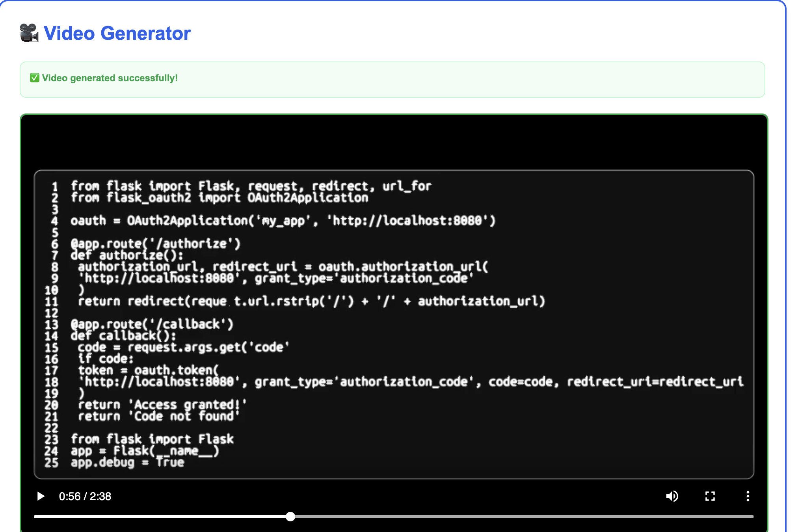798x532 pixels.
Task: Click the movie camera emoji icon
Action: [29, 33]
